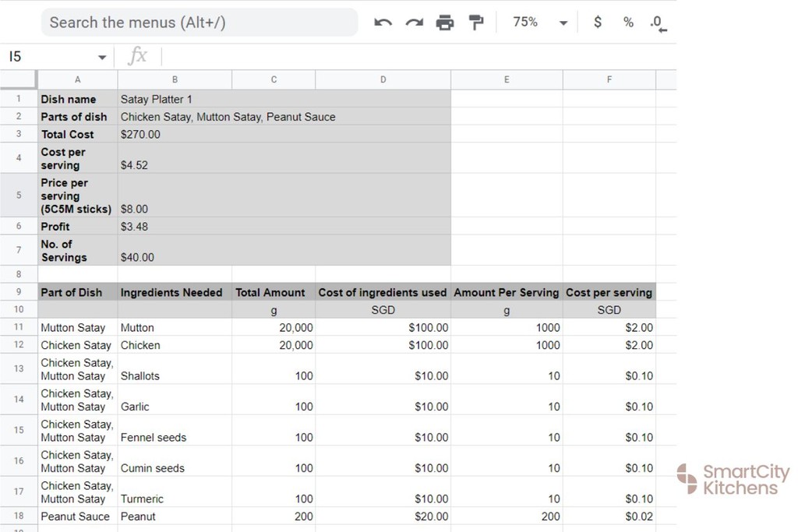Click the fx insert function icon
The height and width of the screenshot is (532, 798).
[x=137, y=55]
